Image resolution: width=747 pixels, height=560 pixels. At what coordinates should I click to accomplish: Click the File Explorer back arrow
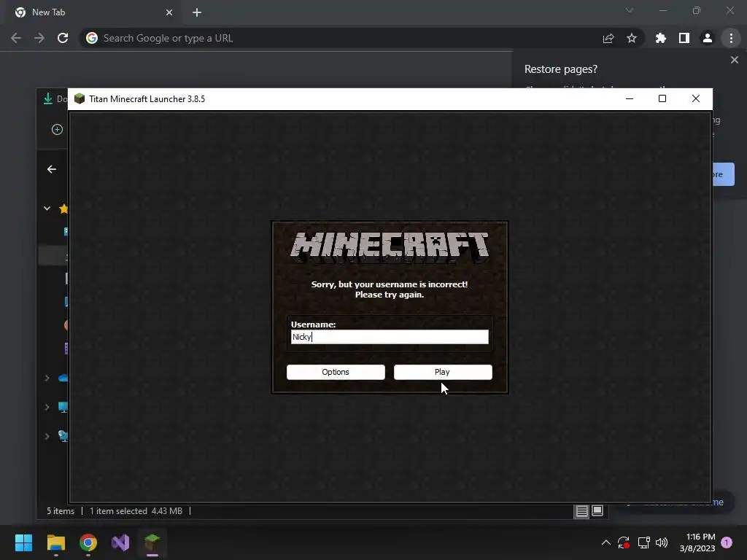(52, 169)
